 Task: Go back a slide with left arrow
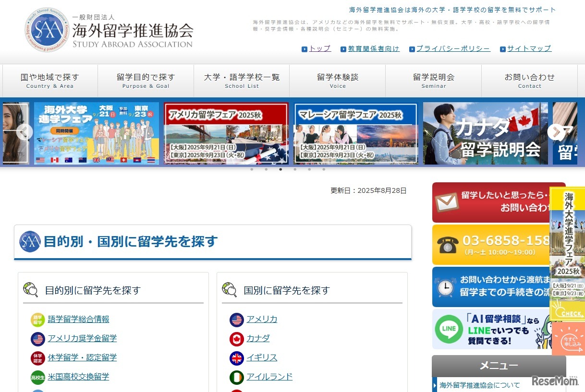tap(24, 131)
